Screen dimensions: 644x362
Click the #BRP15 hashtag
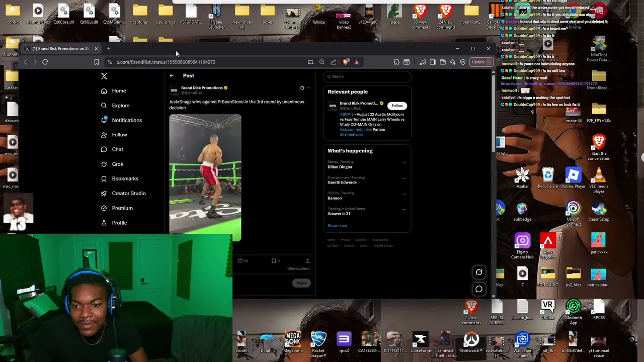tap(347, 114)
